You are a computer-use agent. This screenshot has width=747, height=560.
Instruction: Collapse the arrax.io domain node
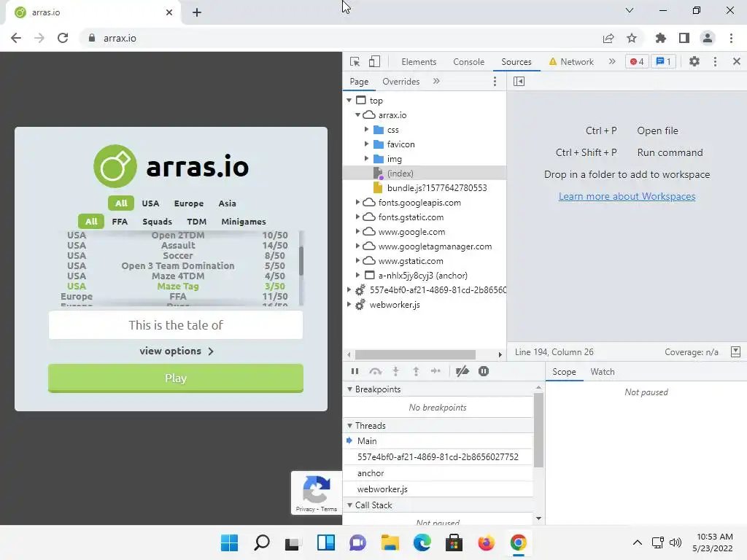[x=357, y=114]
